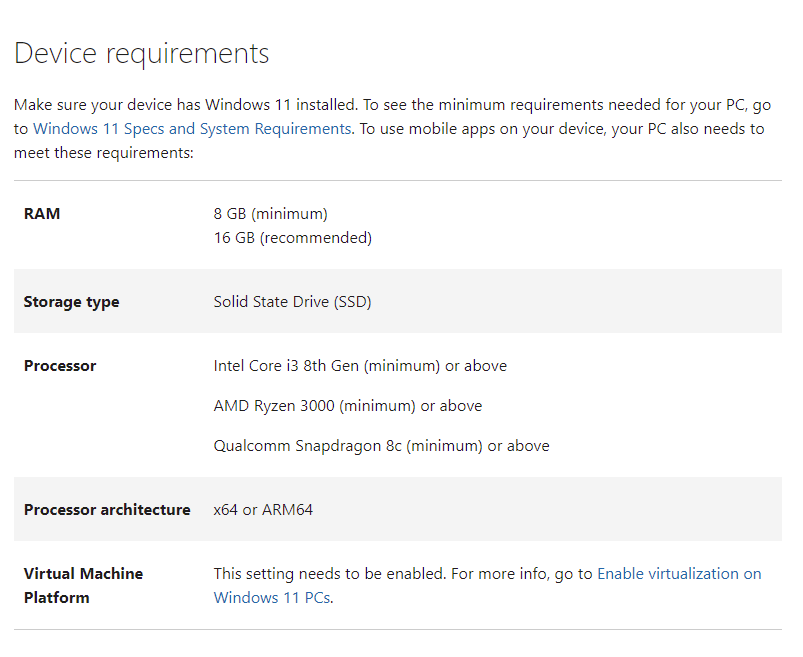Click the Solid State Drive (SSD) value

292,302
